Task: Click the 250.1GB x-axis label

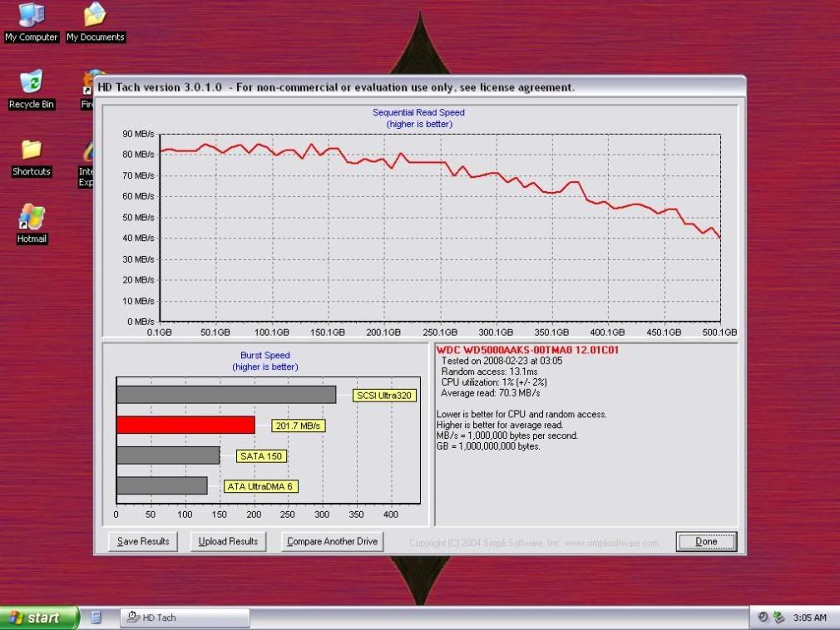Action: tap(440, 332)
